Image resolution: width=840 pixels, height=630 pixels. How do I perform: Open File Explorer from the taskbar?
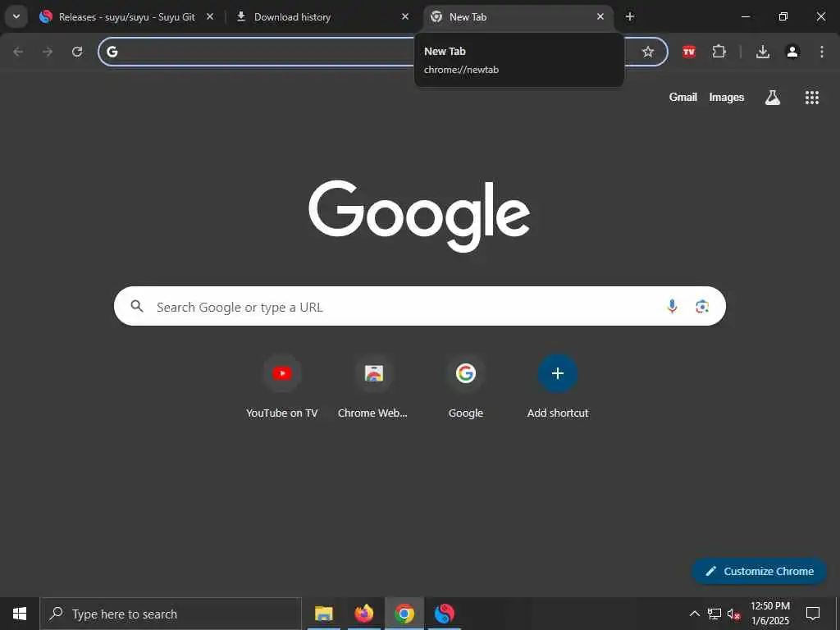pos(323,614)
